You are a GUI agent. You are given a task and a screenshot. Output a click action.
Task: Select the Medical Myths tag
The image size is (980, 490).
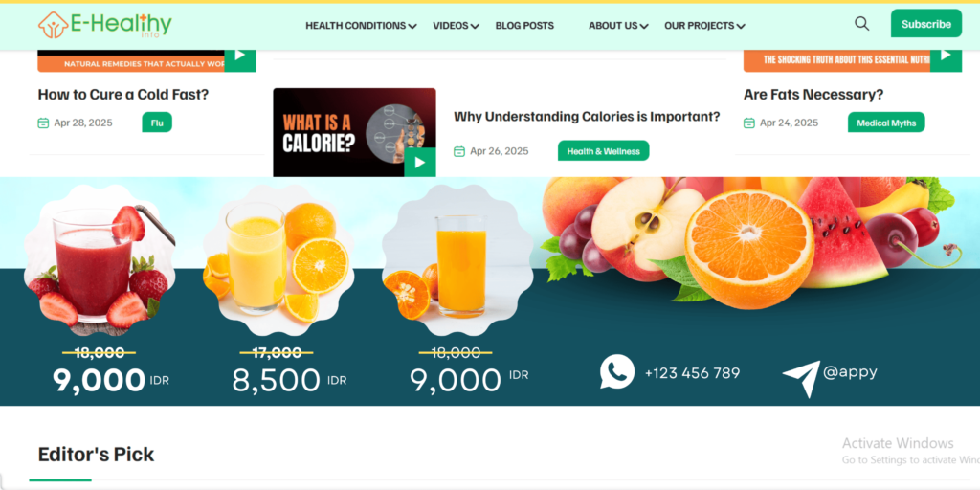tap(885, 122)
